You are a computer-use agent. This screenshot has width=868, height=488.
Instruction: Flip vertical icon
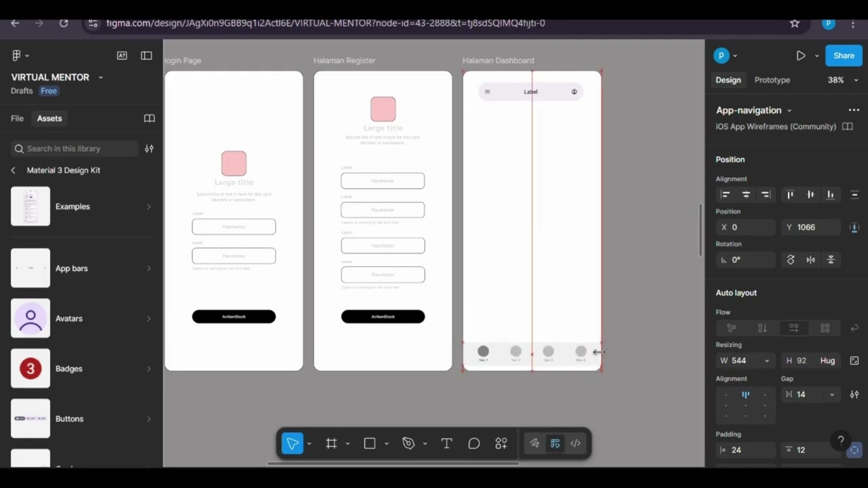831,260
